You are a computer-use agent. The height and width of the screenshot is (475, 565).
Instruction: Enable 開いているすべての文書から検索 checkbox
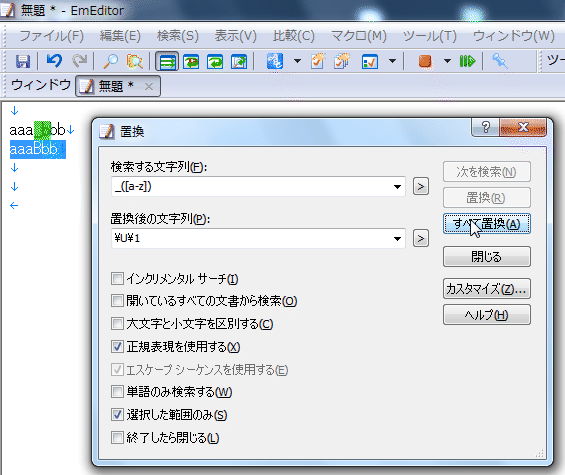tap(117, 301)
